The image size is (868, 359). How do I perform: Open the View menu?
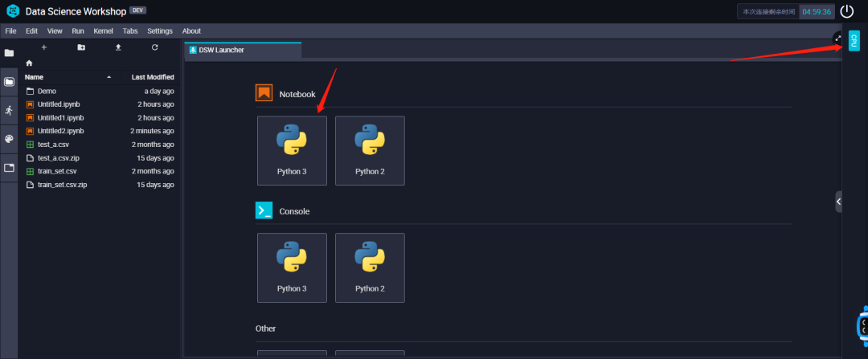[x=55, y=31]
